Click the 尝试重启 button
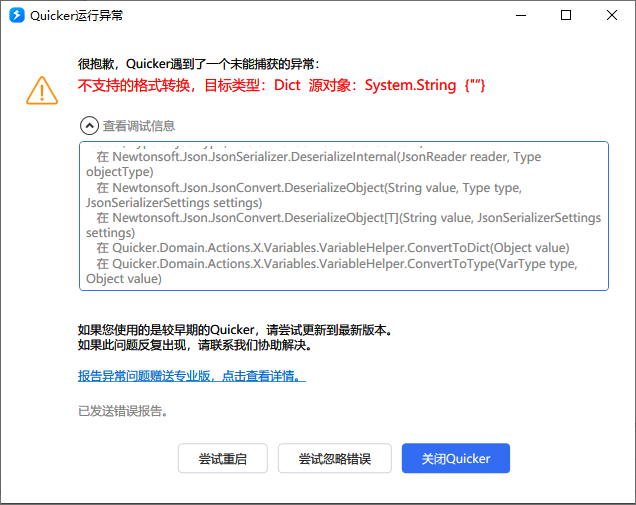The width and height of the screenshot is (636, 505). coord(223,458)
